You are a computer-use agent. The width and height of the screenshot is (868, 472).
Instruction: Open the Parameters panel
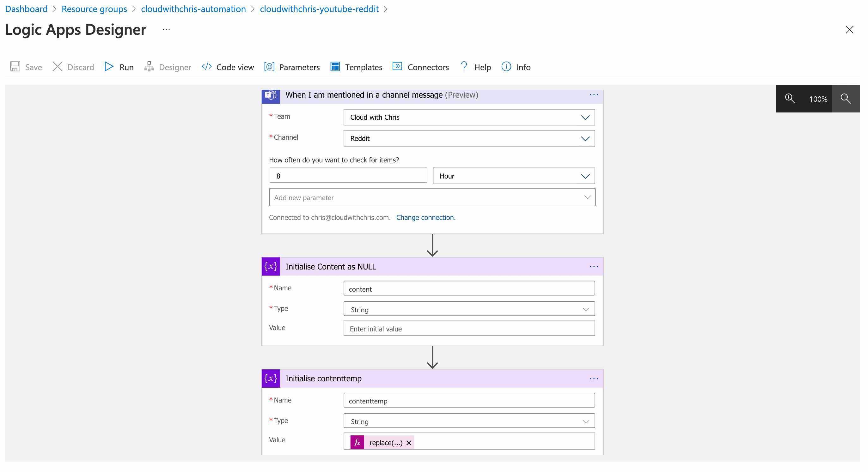coord(300,67)
